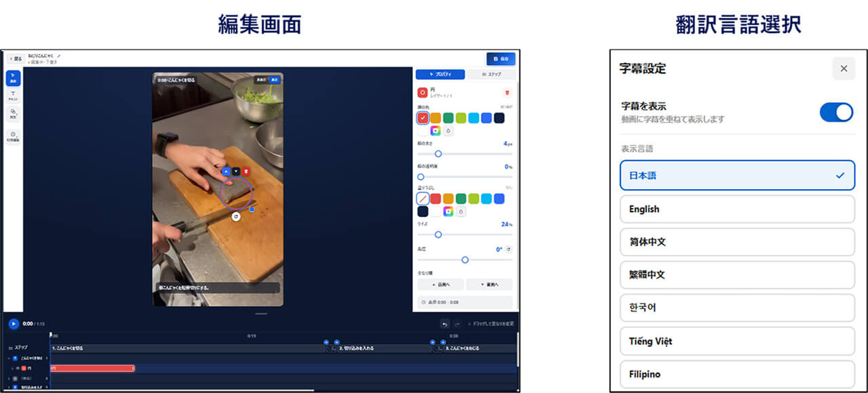Select the text (T) tool
Viewport: 868px width, 393px height.
click(x=13, y=96)
